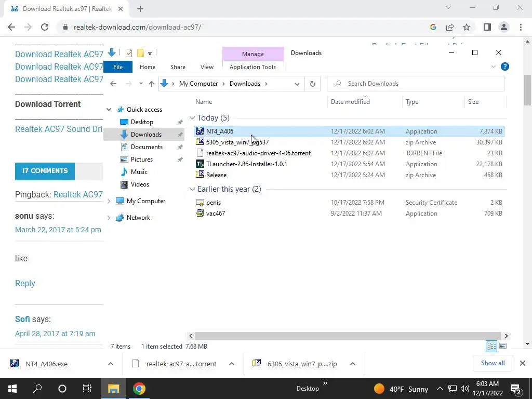The width and height of the screenshot is (532, 399).
Task: Sort by Name column header
Action: click(x=204, y=102)
